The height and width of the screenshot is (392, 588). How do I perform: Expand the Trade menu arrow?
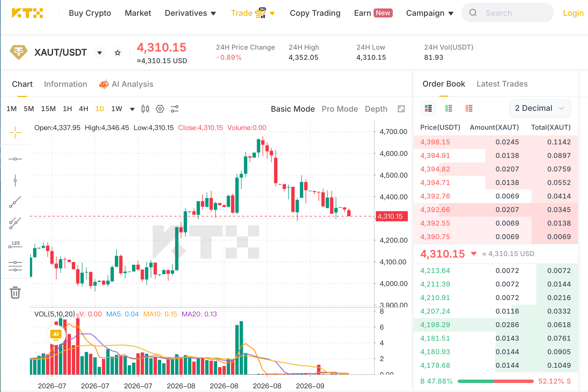coord(272,13)
